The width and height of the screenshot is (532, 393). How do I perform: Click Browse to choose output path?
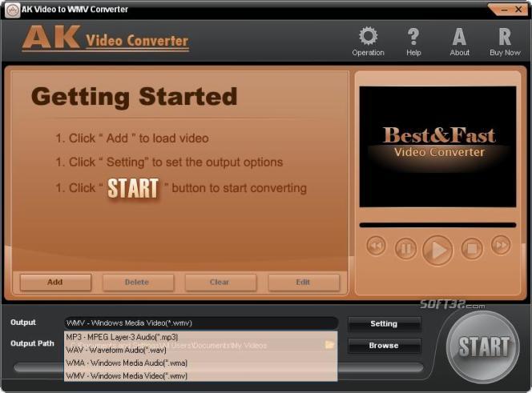[x=384, y=346]
